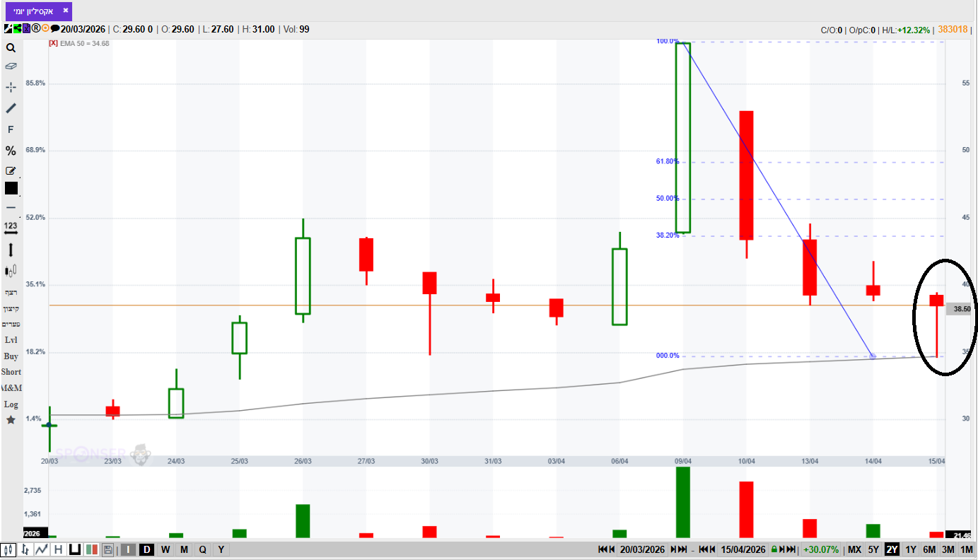This screenshot has height=560, width=978.
Task: Select the 1Y time range tab
Action: 911,549
